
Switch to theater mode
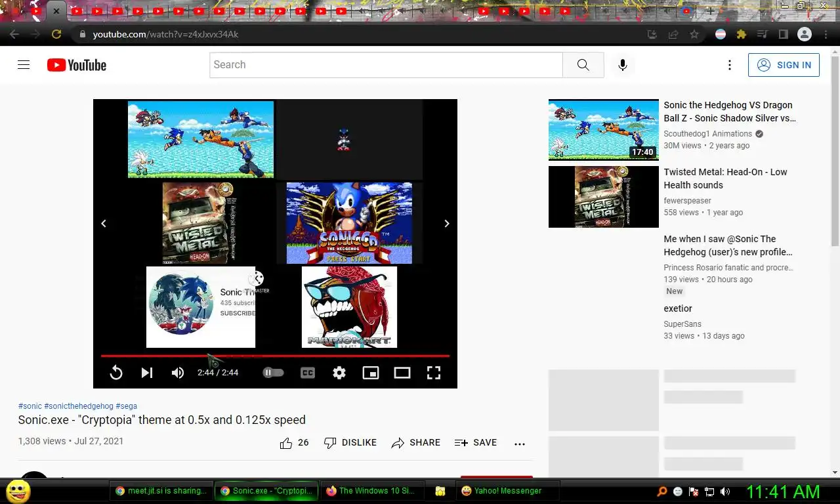click(402, 373)
